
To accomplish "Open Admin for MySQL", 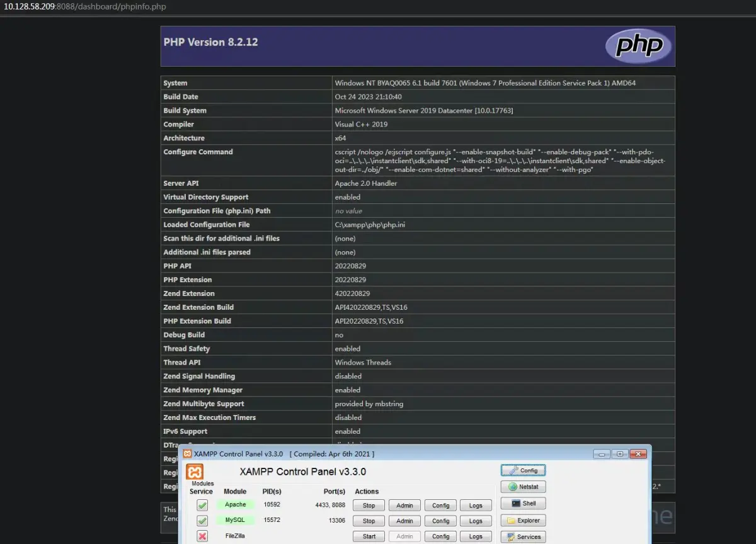I will [x=404, y=521].
